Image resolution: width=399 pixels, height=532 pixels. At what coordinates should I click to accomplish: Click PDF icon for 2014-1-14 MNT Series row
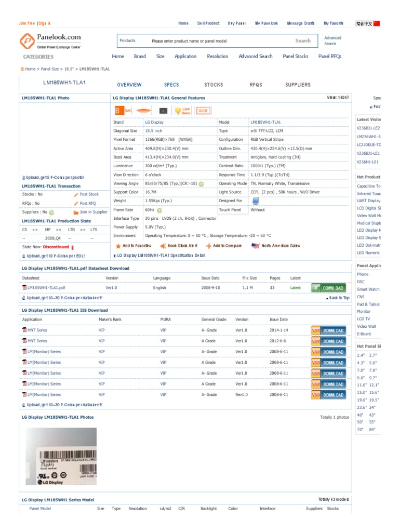(24, 330)
